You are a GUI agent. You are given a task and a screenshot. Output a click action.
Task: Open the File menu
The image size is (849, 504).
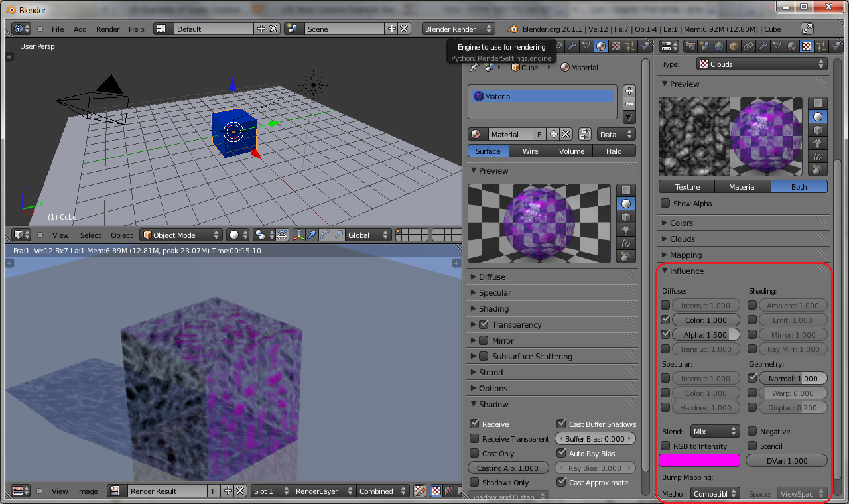click(58, 29)
